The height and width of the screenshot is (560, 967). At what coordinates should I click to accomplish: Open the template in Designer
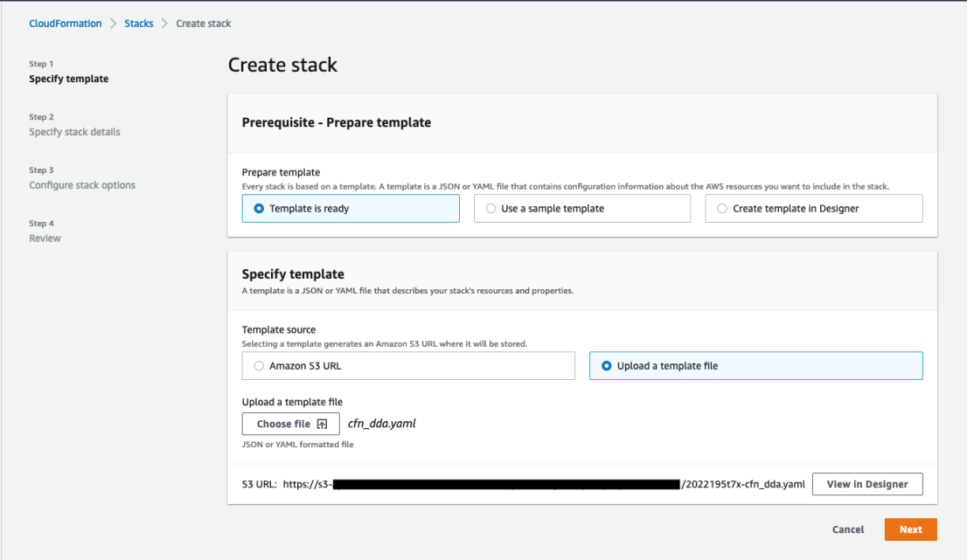pos(866,483)
